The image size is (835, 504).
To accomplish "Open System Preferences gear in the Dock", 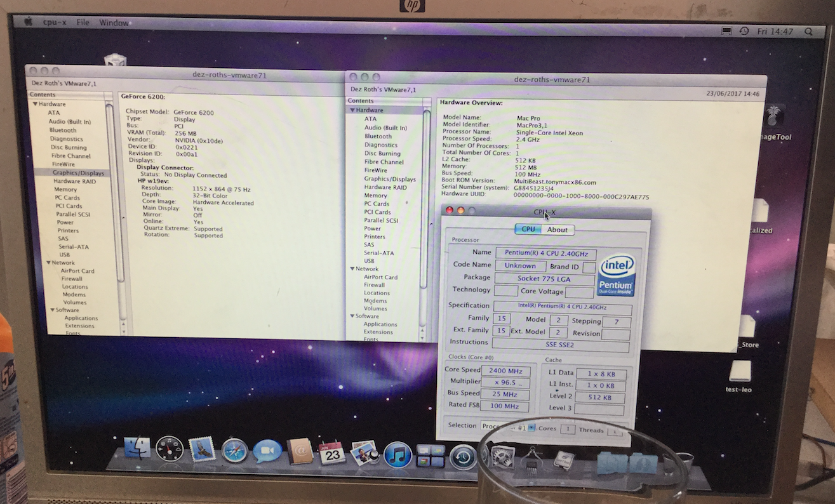I will pyautogui.click(x=502, y=458).
